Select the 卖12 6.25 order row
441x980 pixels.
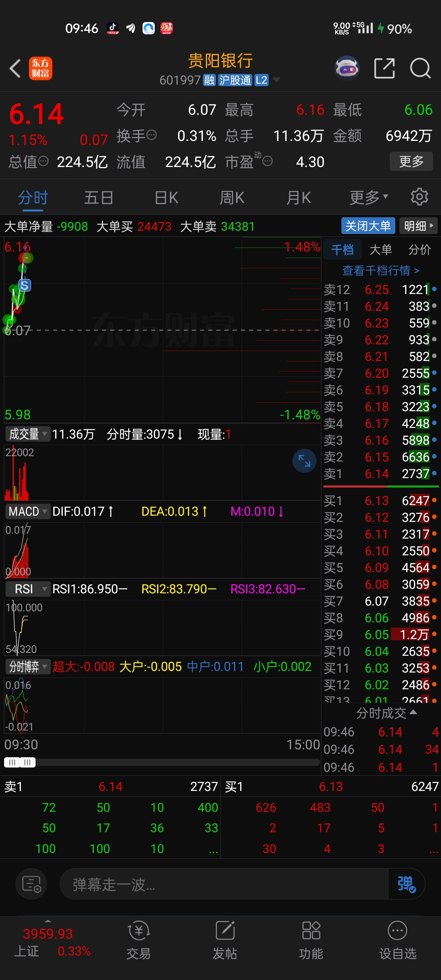[381, 290]
